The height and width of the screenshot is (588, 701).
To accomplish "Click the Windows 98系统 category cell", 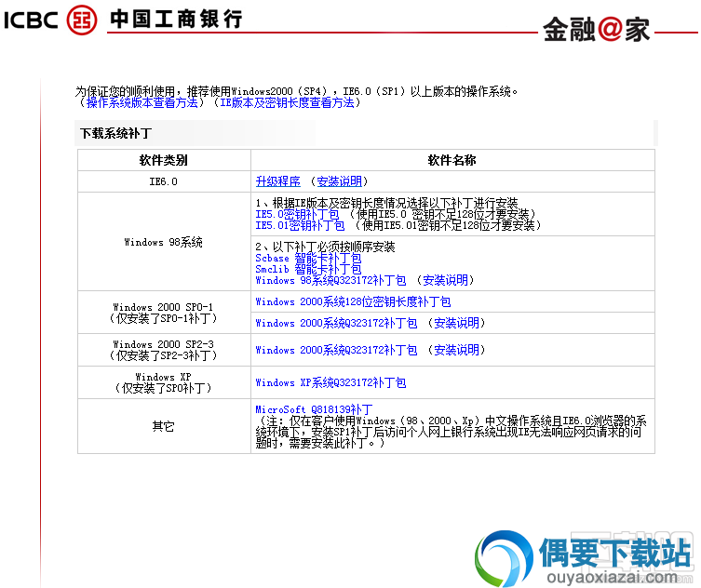I will (164, 242).
